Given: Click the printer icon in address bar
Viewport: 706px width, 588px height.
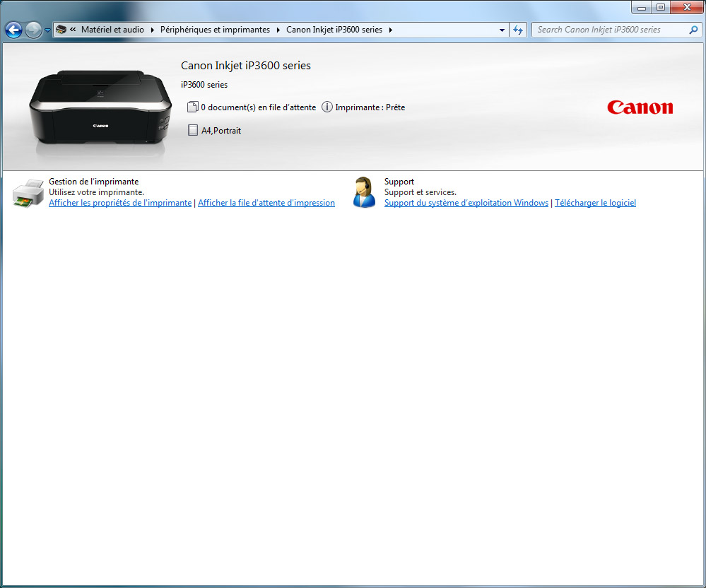Looking at the screenshot, I should [61, 30].
